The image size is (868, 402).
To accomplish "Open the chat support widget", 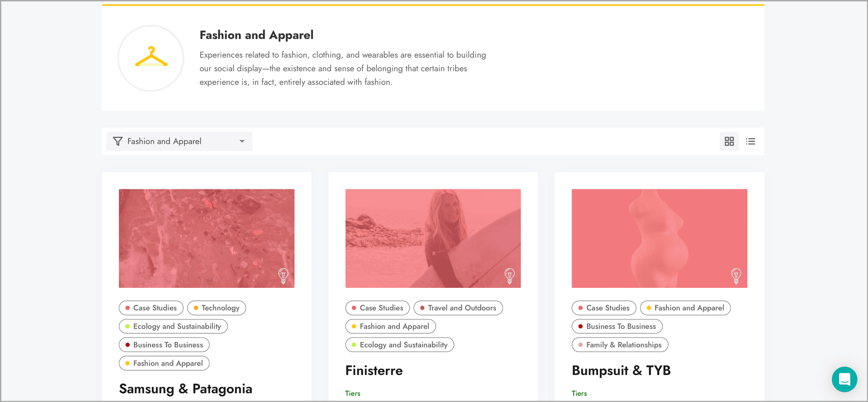I will pyautogui.click(x=844, y=379).
